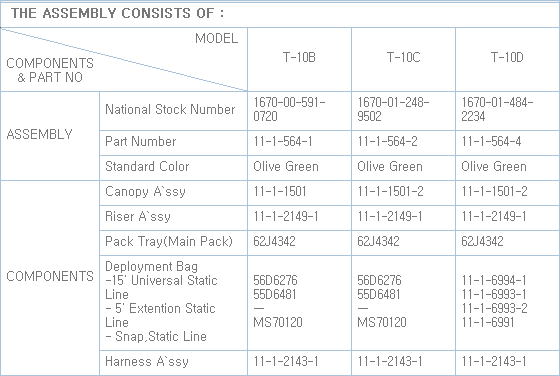Click T-10C stock number 1670-01-248-9502
This screenshot has width=560, height=376.
(393, 109)
